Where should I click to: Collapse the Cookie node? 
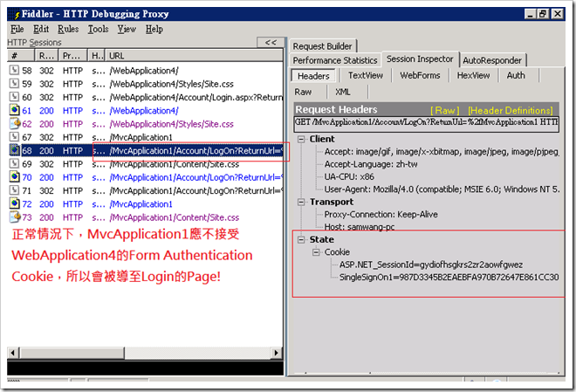pyautogui.click(x=316, y=252)
